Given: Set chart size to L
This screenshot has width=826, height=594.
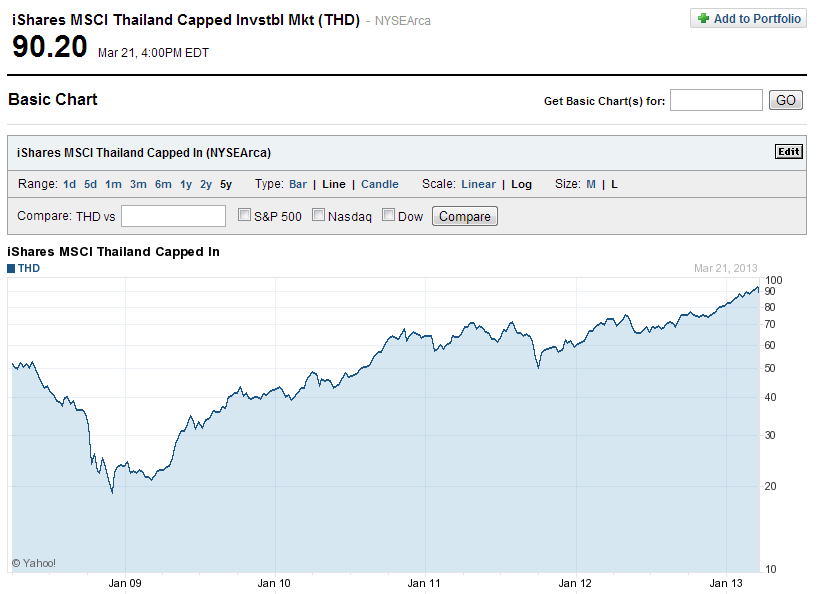Looking at the screenshot, I should 614,184.
